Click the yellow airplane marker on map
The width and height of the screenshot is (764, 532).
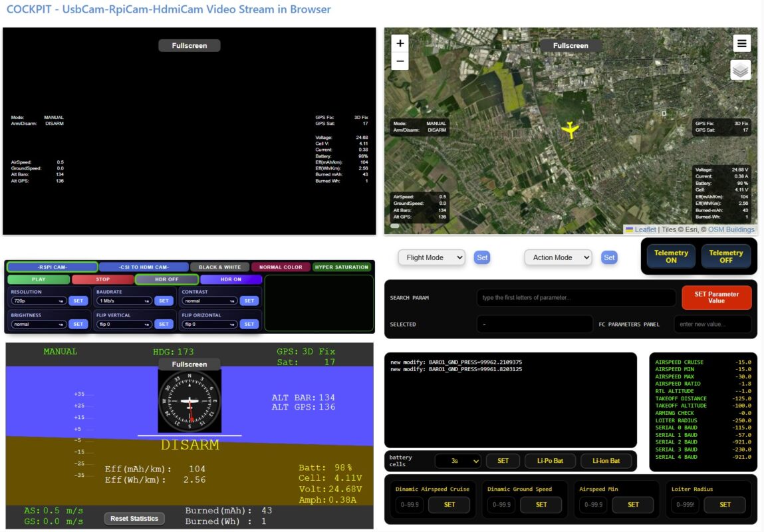pos(570,130)
